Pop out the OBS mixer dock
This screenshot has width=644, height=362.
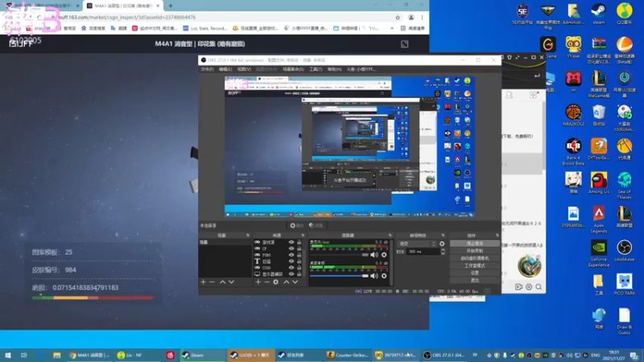point(390,235)
